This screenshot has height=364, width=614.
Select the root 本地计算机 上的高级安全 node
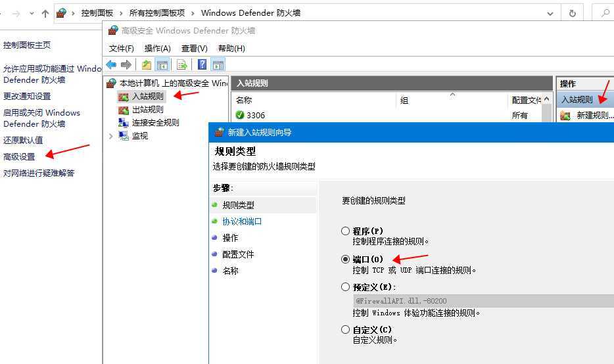pyautogui.click(x=173, y=83)
